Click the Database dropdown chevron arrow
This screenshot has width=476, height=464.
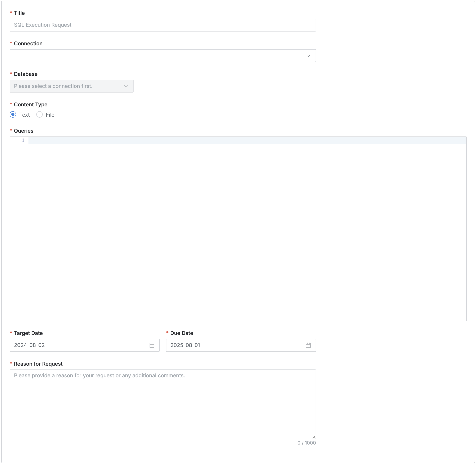coord(126,86)
